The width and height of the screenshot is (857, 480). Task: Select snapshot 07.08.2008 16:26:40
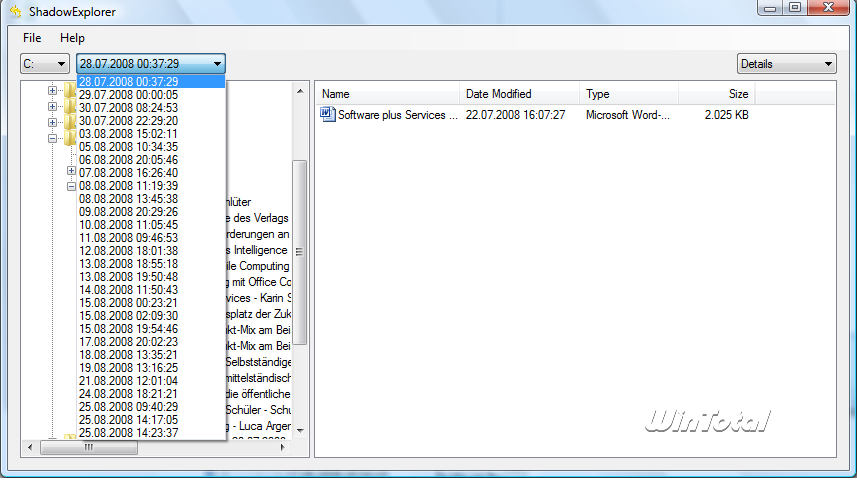[x=151, y=173]
